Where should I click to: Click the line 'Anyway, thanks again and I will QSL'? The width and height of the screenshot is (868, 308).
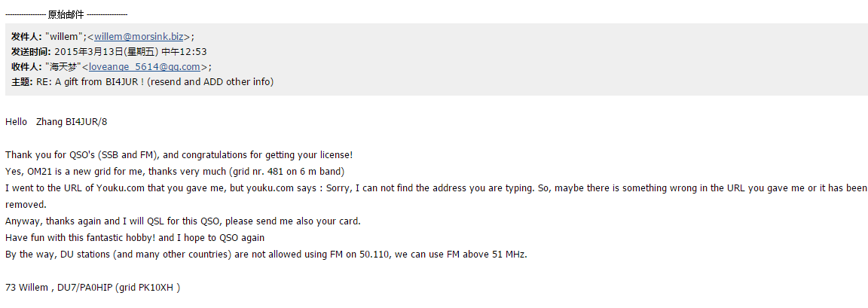click(182, 221)
